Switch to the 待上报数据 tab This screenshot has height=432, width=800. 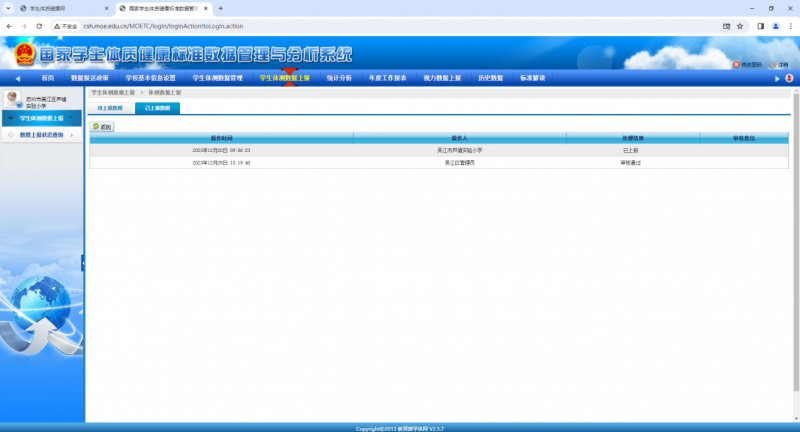[x=110, y=107]
